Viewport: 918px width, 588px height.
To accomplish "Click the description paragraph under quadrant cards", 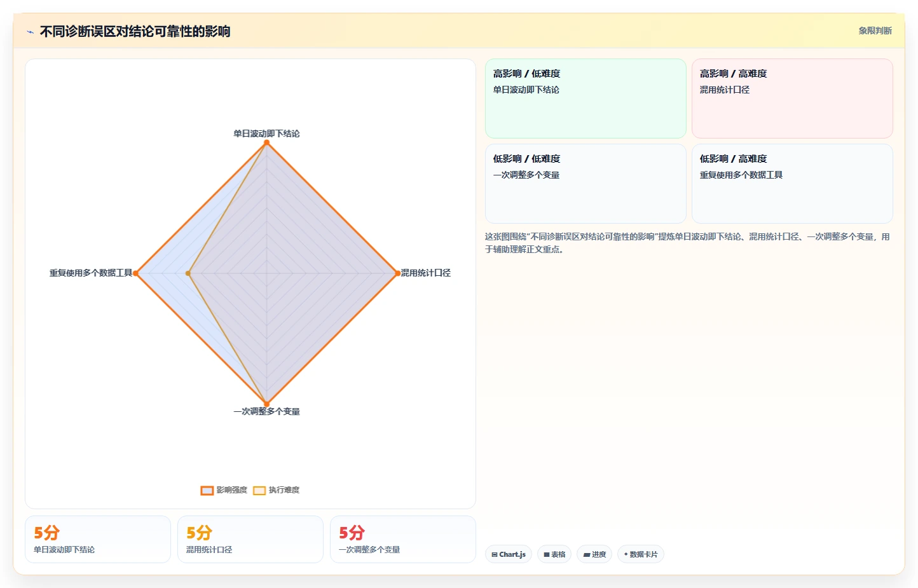I will tap(688, 243).
